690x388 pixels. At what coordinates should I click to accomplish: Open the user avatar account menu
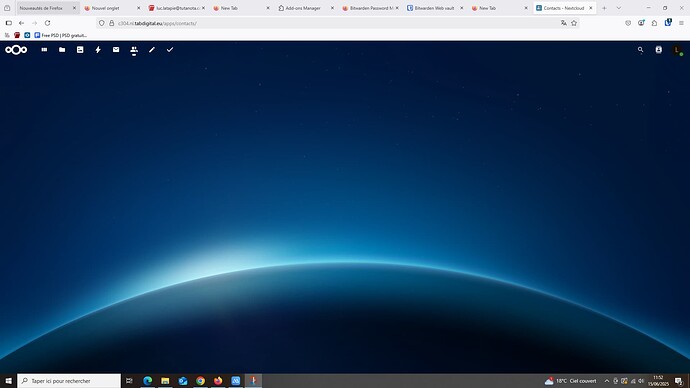pyautogui.click(x=677, y=50)
